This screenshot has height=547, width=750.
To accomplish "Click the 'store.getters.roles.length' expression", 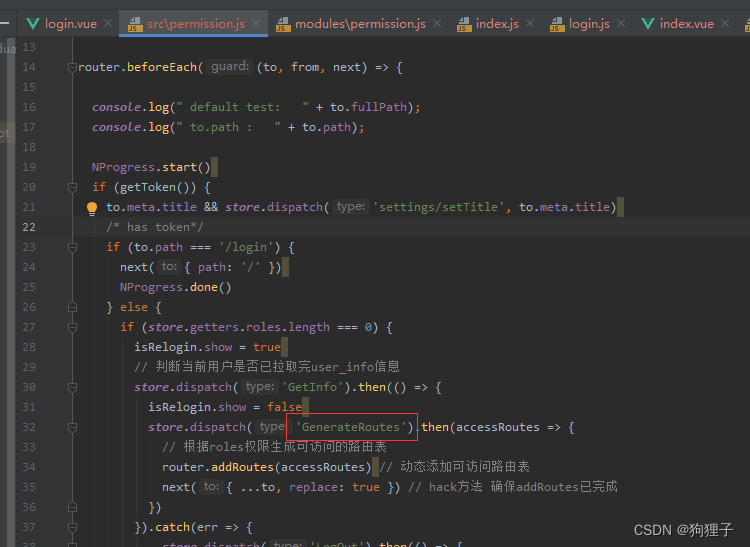I will [x=239, y=328].
